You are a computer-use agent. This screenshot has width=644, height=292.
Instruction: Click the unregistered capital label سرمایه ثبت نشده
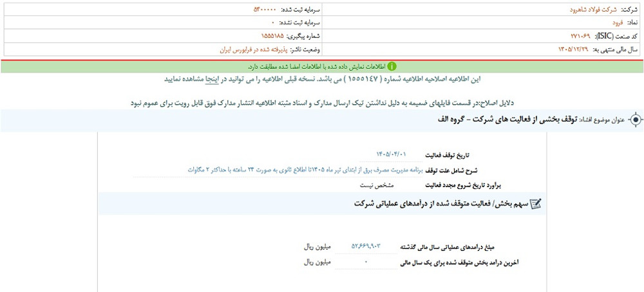click(x=301, y=23)
